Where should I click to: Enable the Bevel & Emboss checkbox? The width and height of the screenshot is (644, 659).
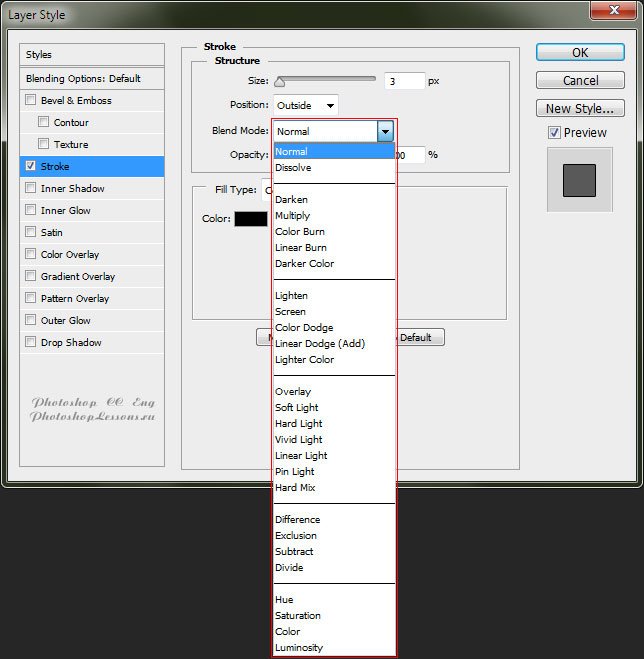click(x=31, y=100)
